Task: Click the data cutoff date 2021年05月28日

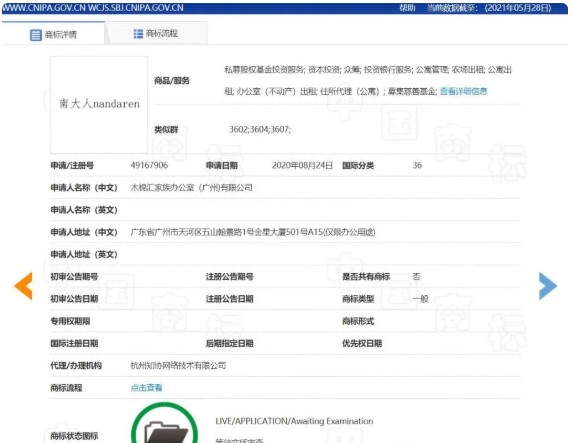Action: point(518,8)
